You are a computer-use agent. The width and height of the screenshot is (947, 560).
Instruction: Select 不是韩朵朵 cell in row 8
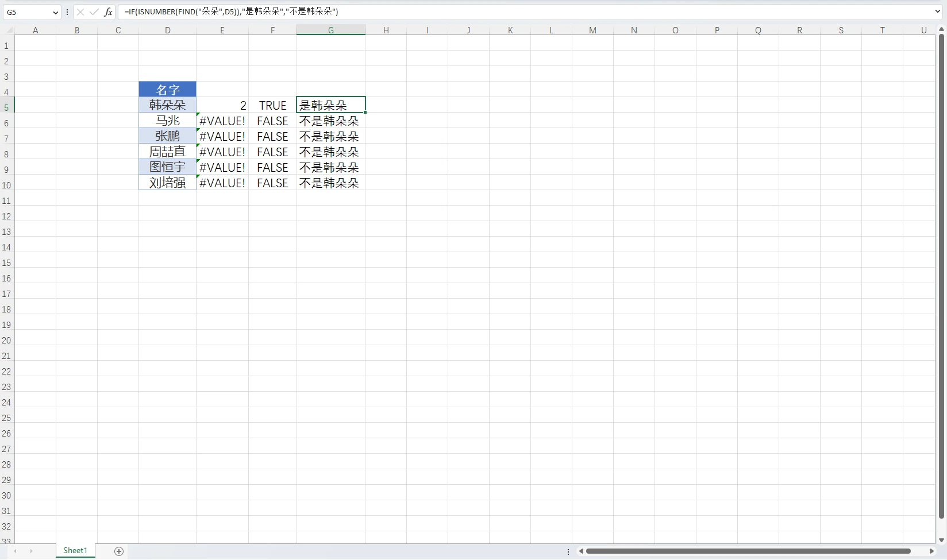tap(331, 151)
